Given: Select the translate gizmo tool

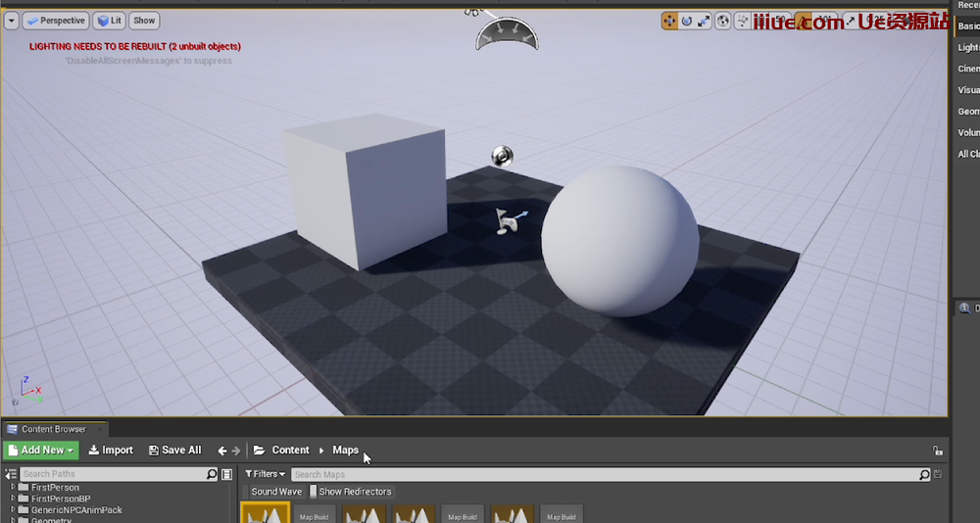Looking at the screenshot, I should [670, 21].
